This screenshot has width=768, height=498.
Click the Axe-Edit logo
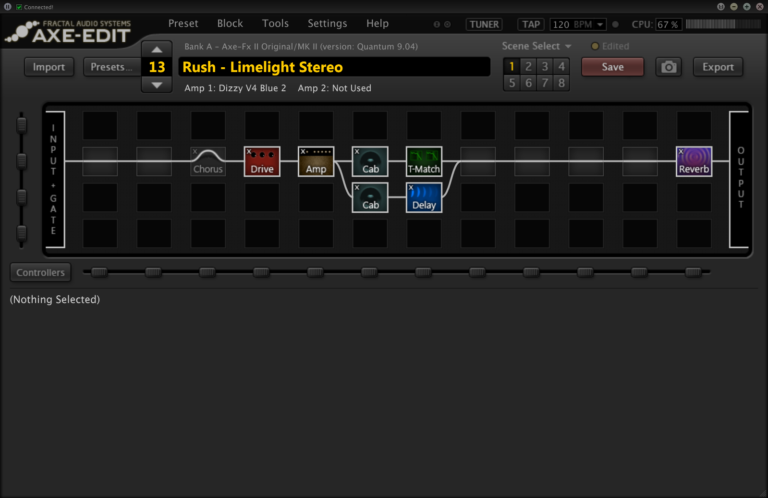coord(69,32)
